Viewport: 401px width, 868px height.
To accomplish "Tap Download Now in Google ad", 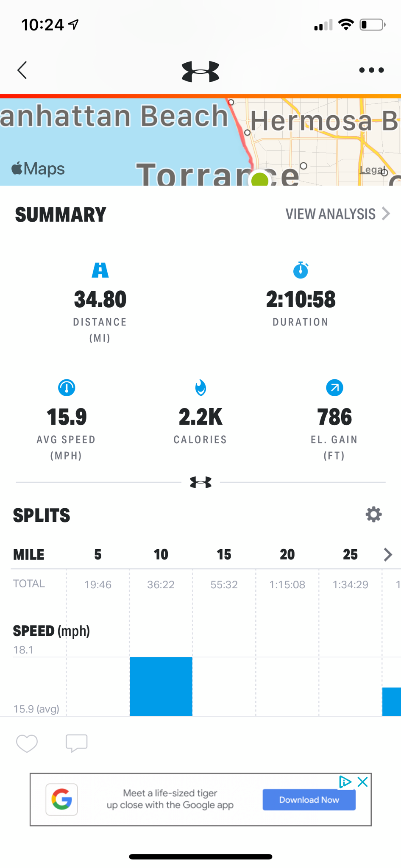I will pyautogui.click(x=309, y=800).
